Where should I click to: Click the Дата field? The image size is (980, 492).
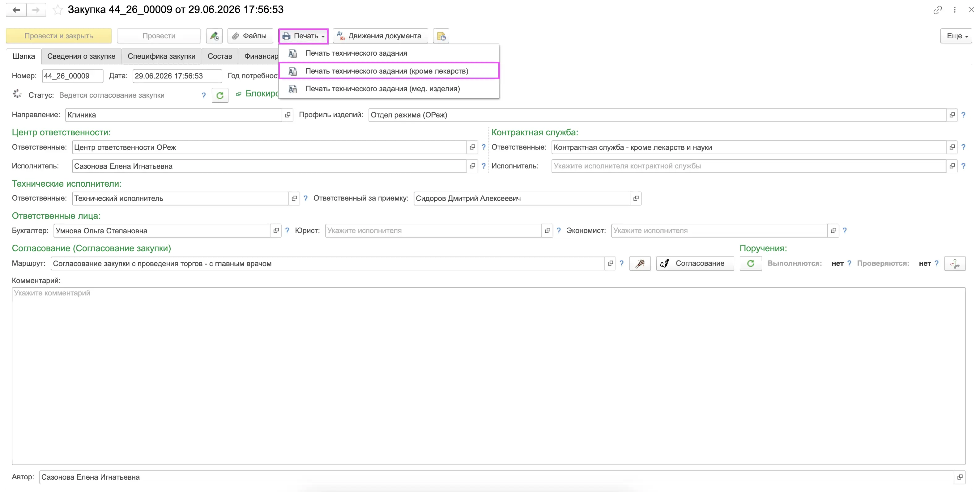point(177,76)
